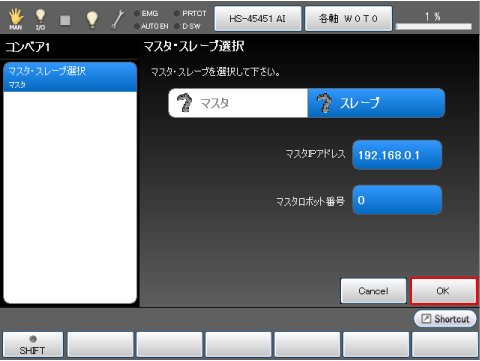480x361 pixels.
Task: Click the large yellow lightbulb icon
Action: click(92, 19)
